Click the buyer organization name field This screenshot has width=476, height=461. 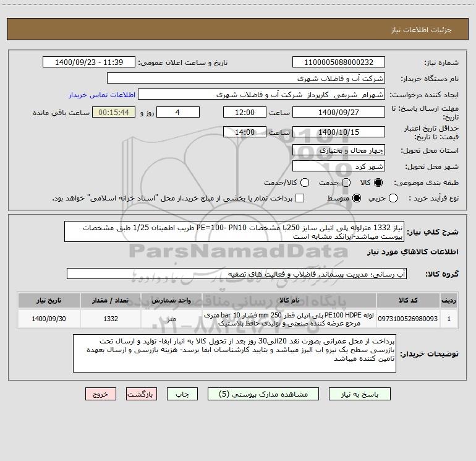246,79
